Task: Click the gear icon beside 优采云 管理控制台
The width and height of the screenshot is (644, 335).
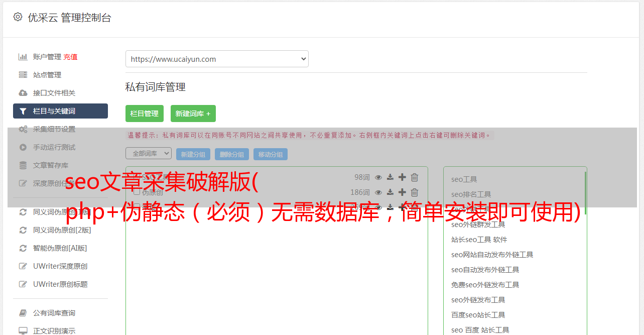Action: point(18,17)
